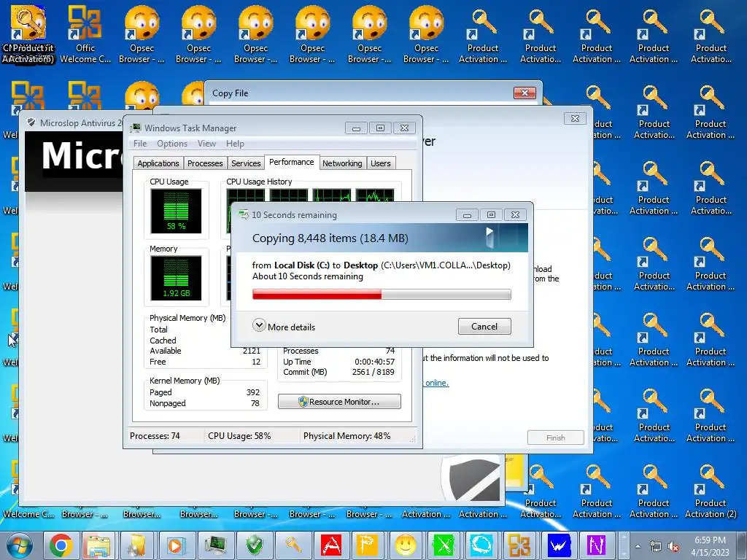Viewport: 747px width, 560px height.
Task: Open the red A taskbar icon
Action: pyautogui.click(x=331, y=545)
